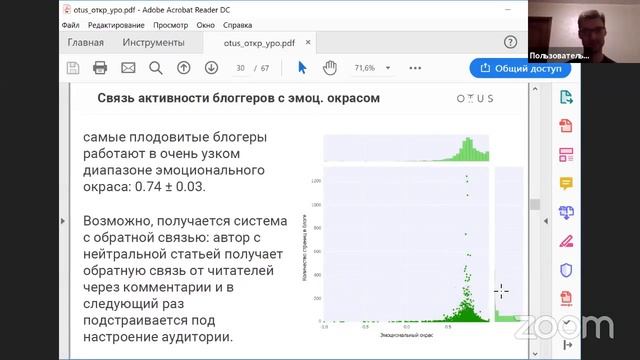Screen dimensions: 640x360
Task: Activate the hand pan tool
Action: 330,68
